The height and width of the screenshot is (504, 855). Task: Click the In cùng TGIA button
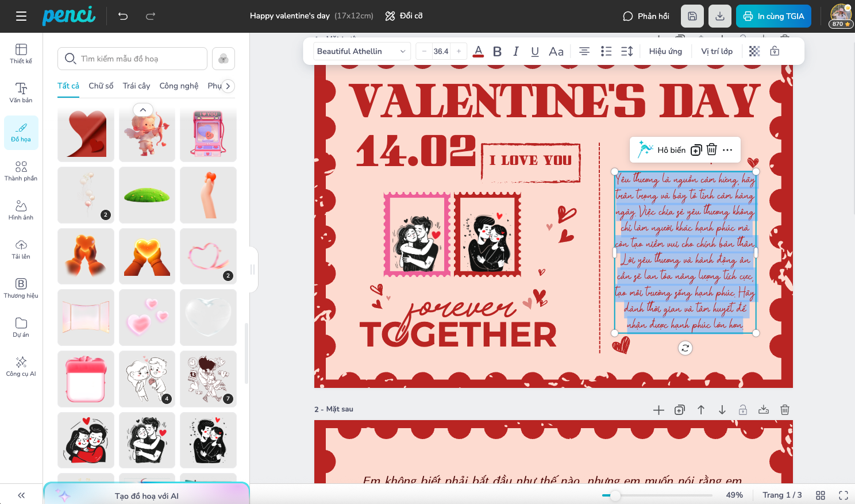pyautogui.click(x=773, y=16)
